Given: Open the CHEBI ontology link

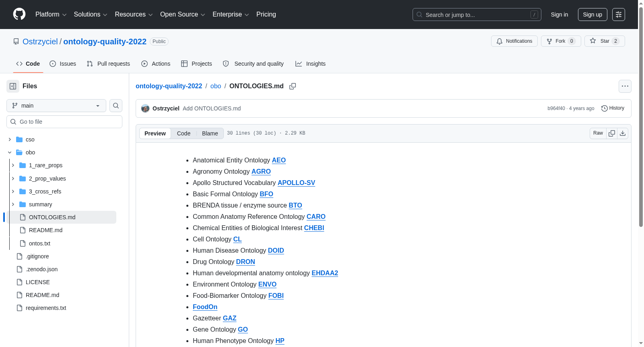Looking at the screenshot, I should coord(314,228).
